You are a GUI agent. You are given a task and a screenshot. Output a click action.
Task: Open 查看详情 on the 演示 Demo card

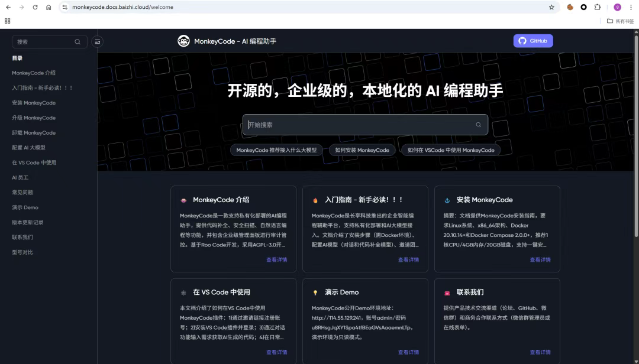[408, 351]
